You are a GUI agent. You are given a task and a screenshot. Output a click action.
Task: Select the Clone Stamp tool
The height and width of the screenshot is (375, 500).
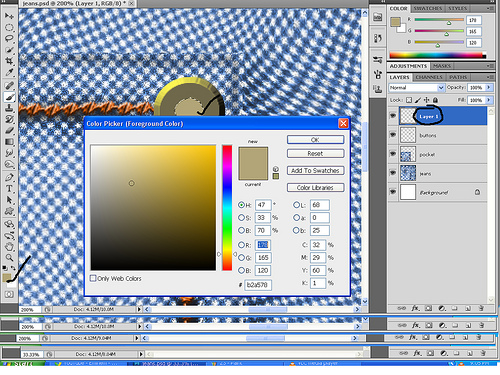[9, 108]
